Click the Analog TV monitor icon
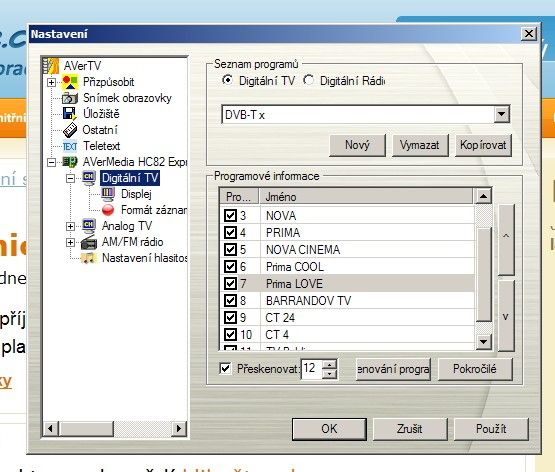This screenshot has height=472, width=555. (88, 226)
